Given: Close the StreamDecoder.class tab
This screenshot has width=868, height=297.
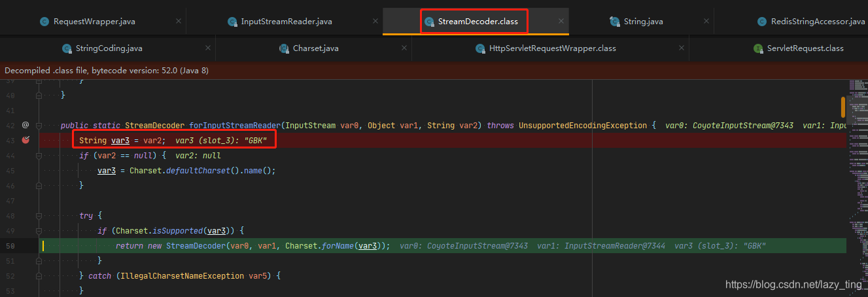Looking at the screenshot, I should click(561, 22).
